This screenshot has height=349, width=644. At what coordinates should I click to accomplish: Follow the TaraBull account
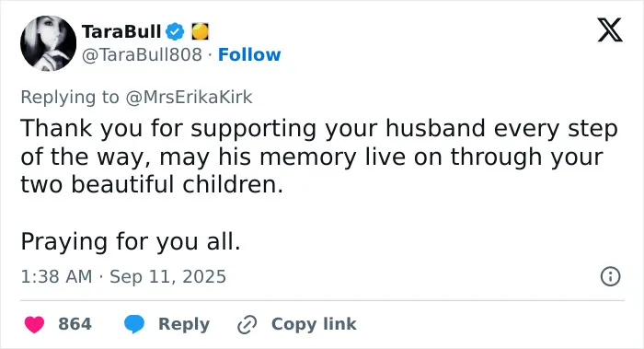(x=249, y=54)
